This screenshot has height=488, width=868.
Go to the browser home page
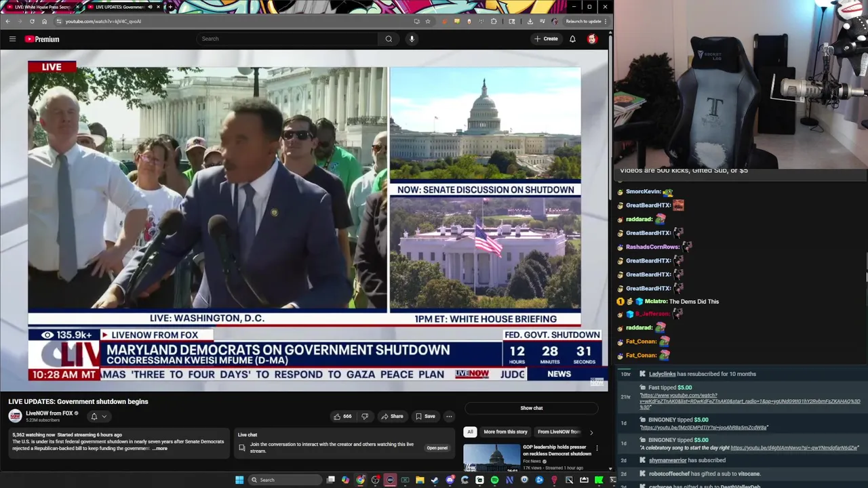(x=44, y=21)
